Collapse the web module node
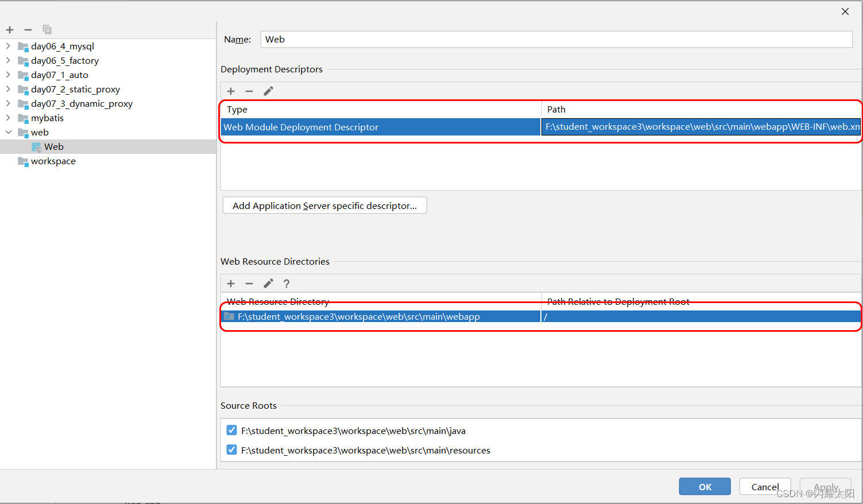 (x=8, y=132)
